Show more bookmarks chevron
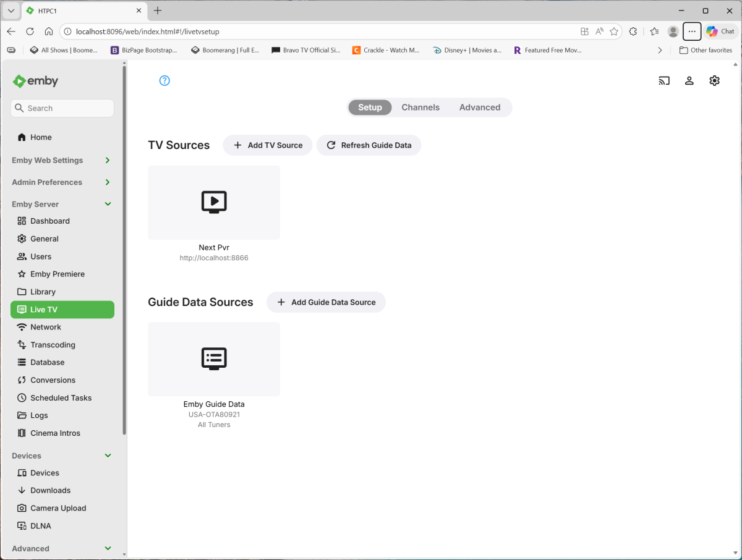742x560 pixels. 660,50
